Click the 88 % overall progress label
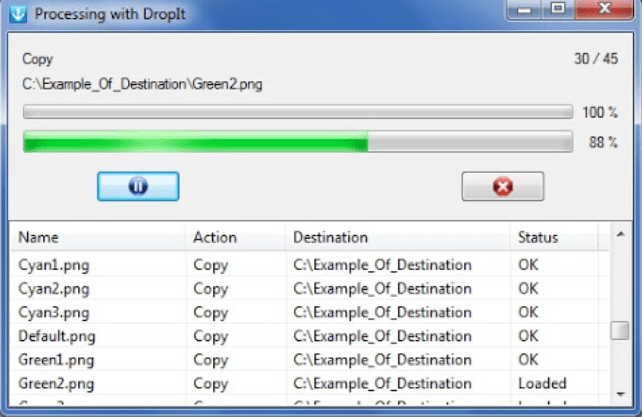 pyautogui.click(x=603, y=142)
